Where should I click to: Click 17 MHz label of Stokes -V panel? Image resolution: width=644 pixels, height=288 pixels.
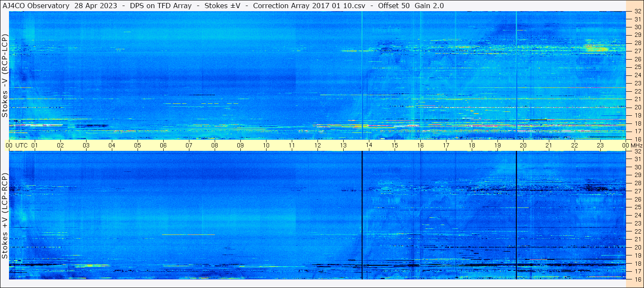click(637, 131)
